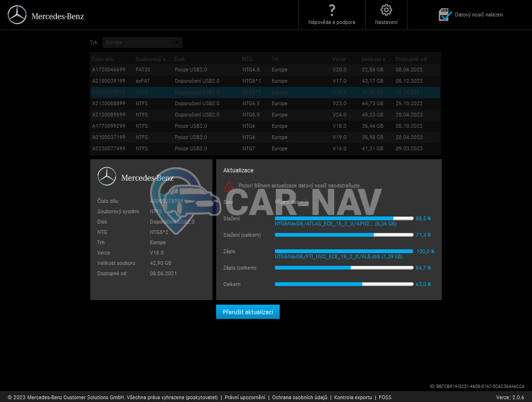Click the FAT32 file system cell
Screen dimensions: 532x402
143,70
